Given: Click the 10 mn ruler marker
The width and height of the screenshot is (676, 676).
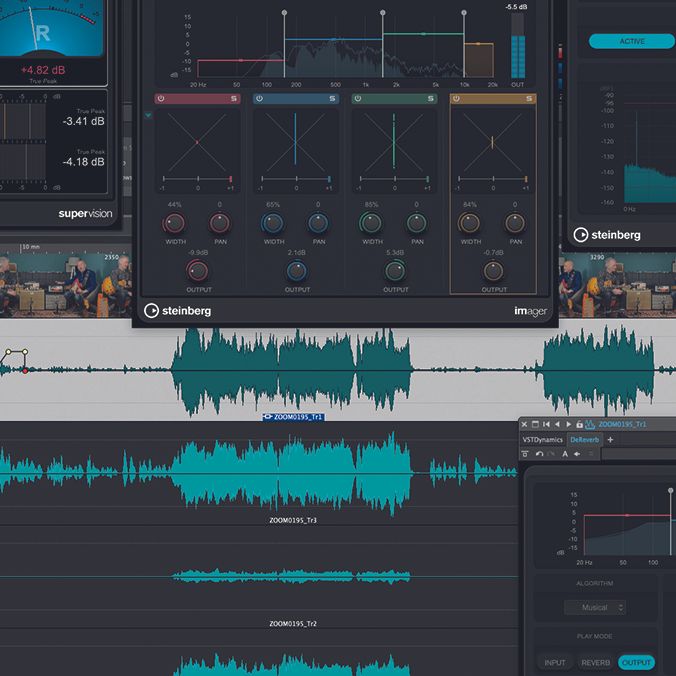Looking at the screenshot, I should pyautogui.click(x=30, y=247).
